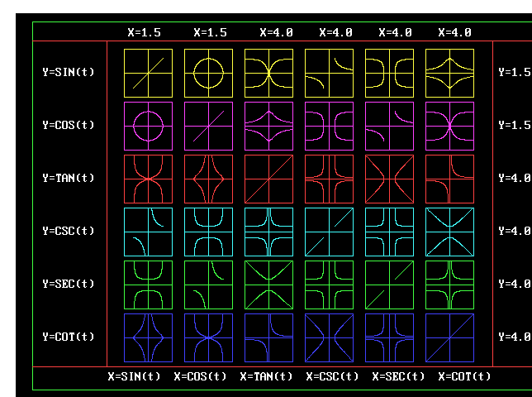The image size is (532, 397).
Task: Open the red X=TAN, Y=TAN diagonal plot
Action: click(x=268, y=179)
